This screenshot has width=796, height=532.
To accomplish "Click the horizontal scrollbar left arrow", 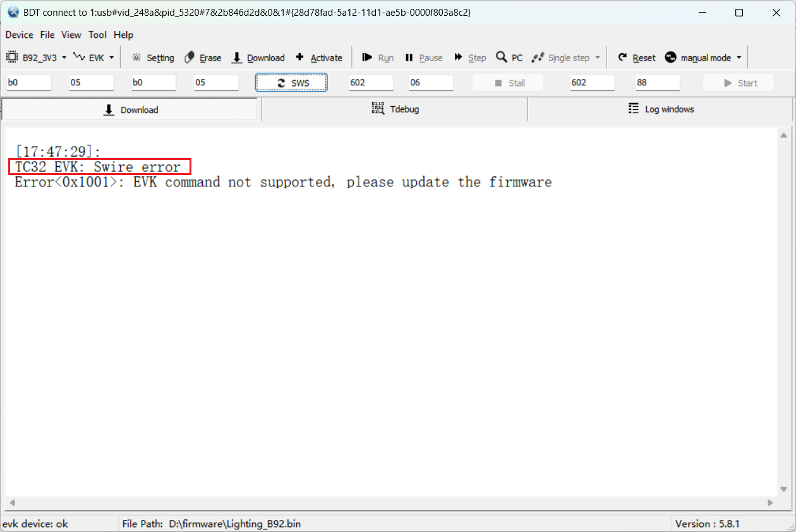I will (11, 503).
